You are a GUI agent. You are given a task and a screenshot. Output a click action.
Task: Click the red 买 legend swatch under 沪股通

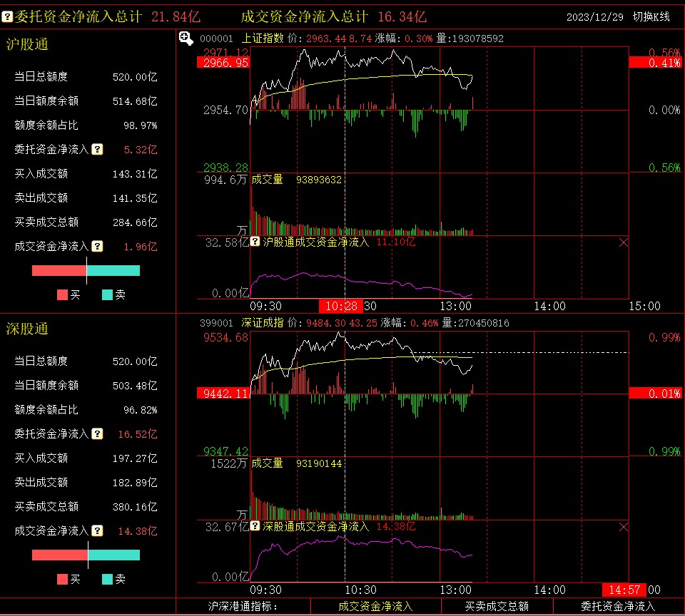click(x=62, y=294)
